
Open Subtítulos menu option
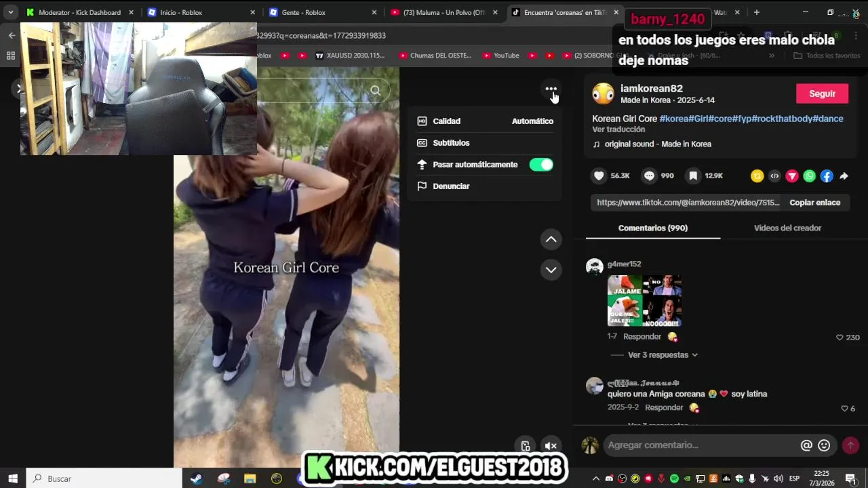click(x=485, y=143)
